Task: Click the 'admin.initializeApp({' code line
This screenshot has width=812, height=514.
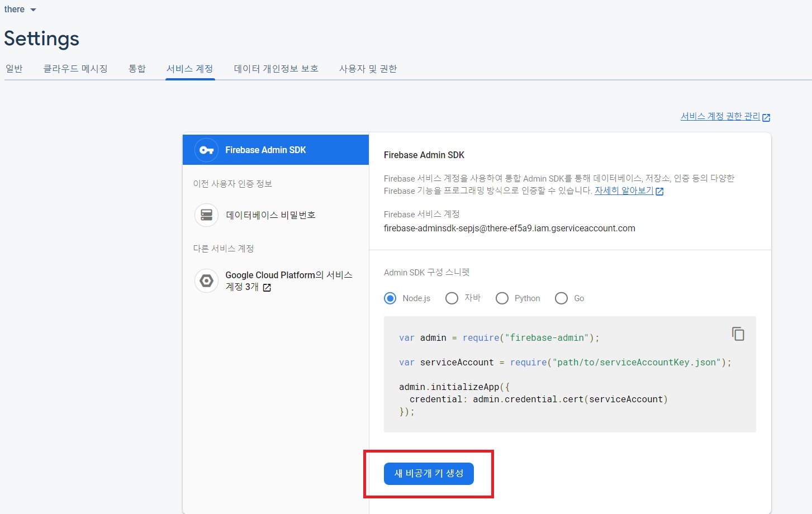Action: 454,387
